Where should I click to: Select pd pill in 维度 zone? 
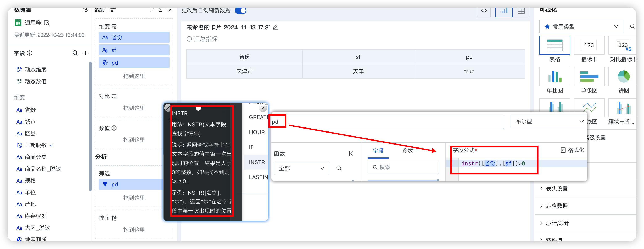point(134,63)
